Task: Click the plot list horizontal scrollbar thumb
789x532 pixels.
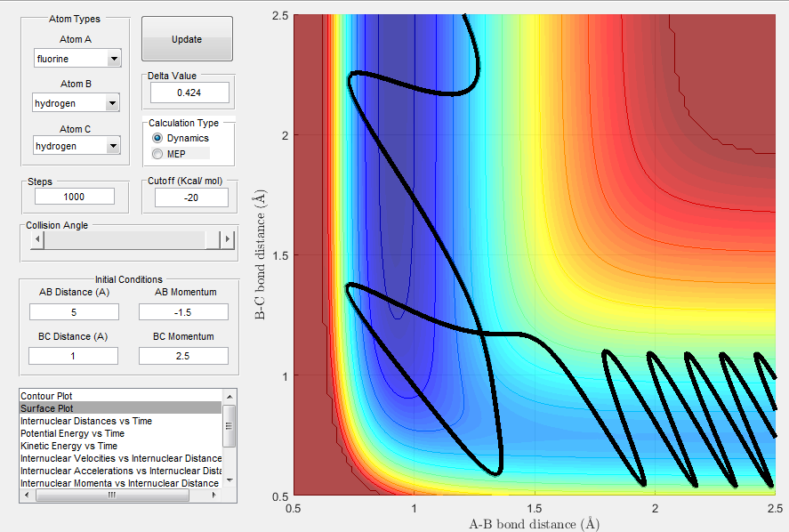Action: (112, 496)
